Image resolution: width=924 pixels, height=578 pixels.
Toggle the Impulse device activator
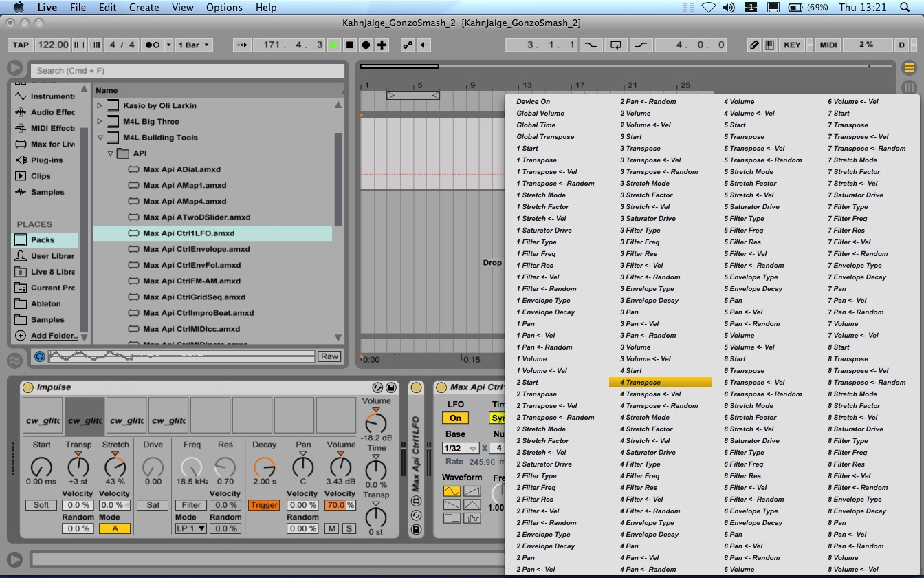coord(28,387)
